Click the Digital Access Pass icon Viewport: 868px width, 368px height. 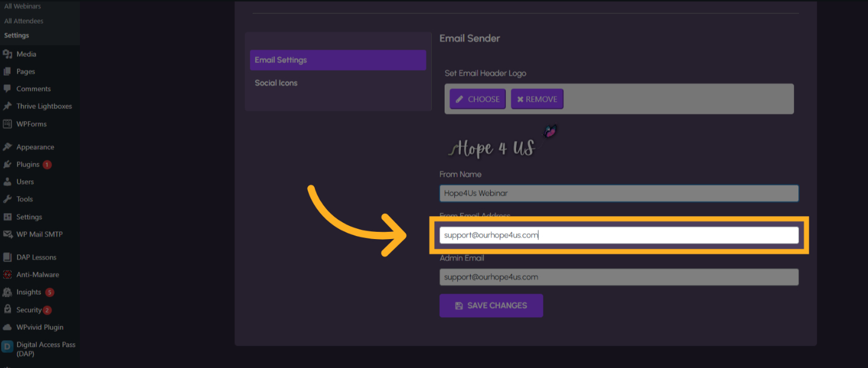pyautogui.click(x=7, y=347)
